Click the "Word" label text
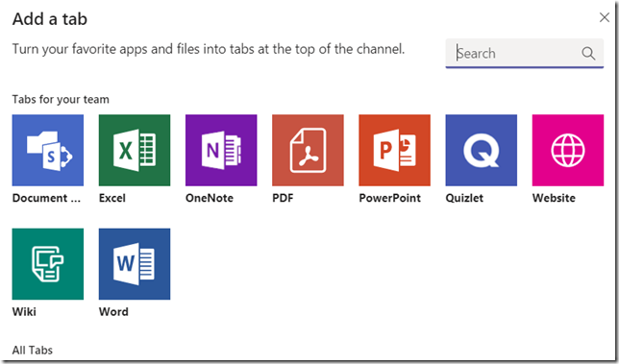The image size is (619, 364). [x=113, y=311]
